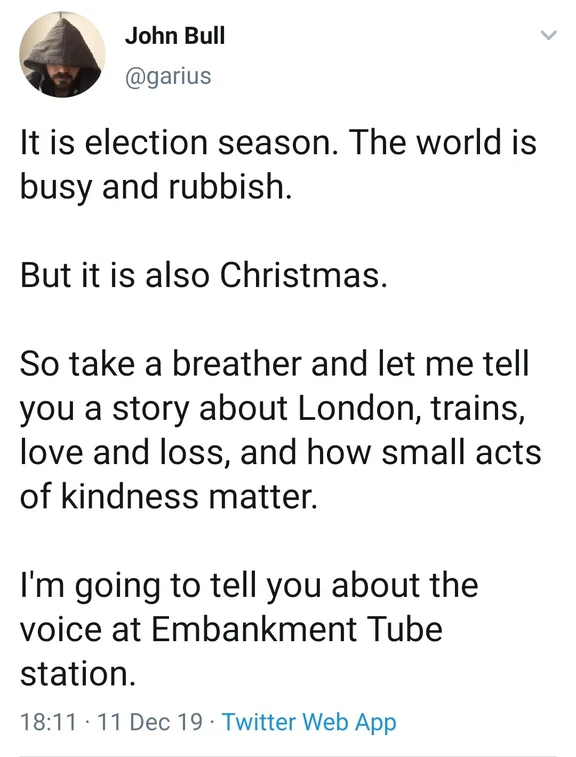The image size is (576, 757).
Task: Click the 'I'm going to tell you' line
Action: pyautogui.click(x=249, y=586)
